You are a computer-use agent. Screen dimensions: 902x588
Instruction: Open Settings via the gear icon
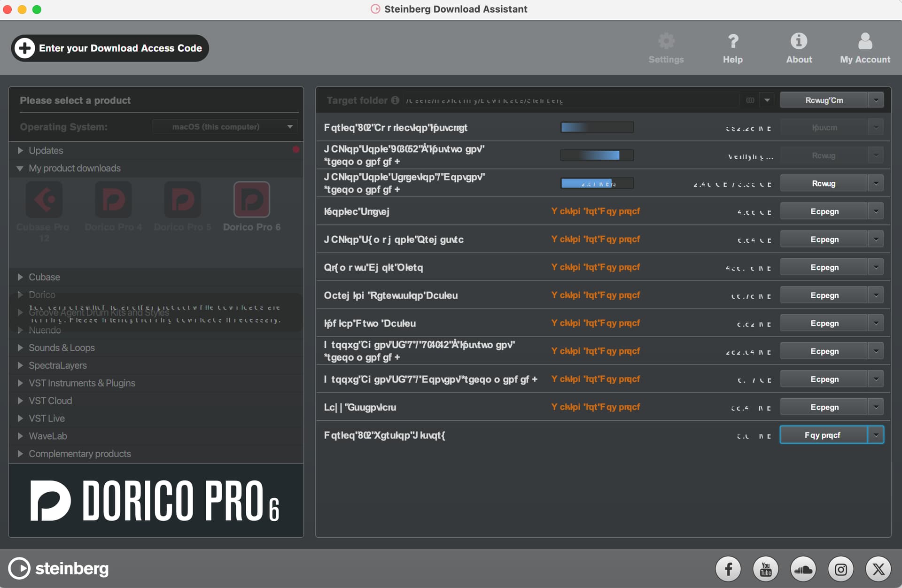point(666,41)
